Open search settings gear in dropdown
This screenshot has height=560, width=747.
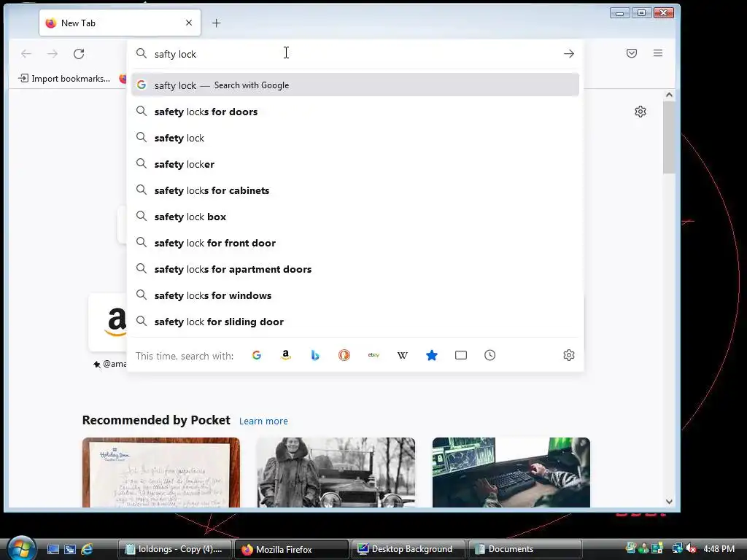pyautogui.click(x=569, y=355)
